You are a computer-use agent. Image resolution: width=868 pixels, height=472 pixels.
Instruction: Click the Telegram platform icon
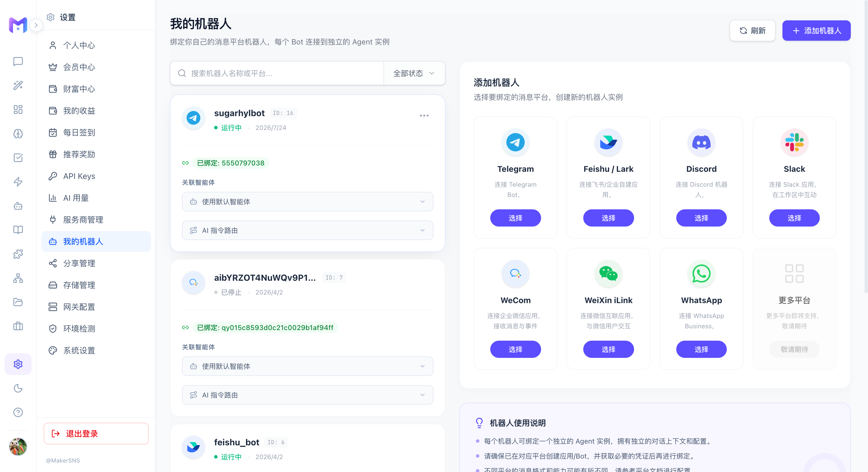point(516,143)
